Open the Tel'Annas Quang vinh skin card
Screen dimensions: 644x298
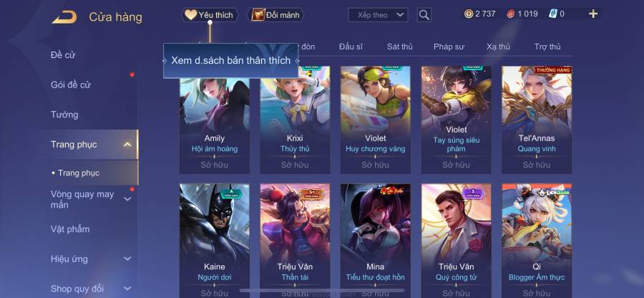pos(537,120)
